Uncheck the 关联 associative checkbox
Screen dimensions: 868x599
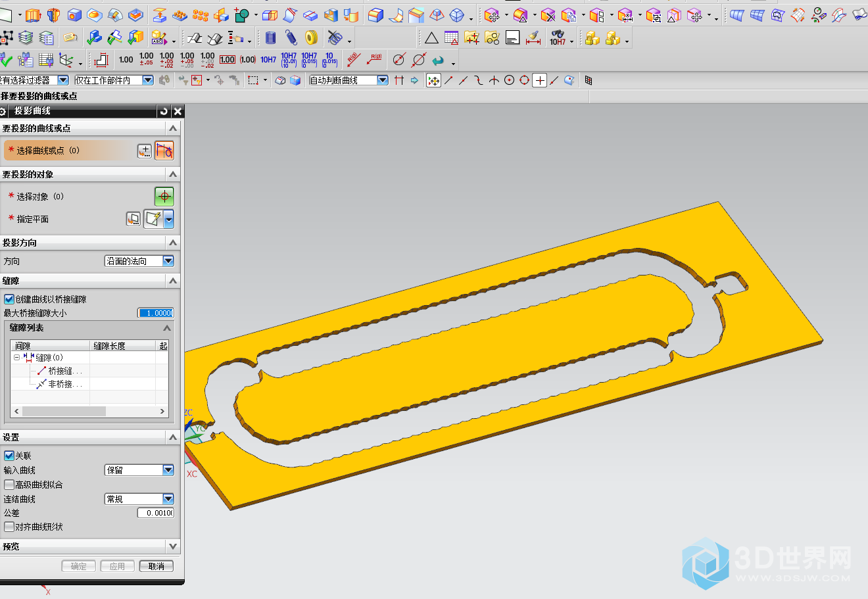(9, 456)
